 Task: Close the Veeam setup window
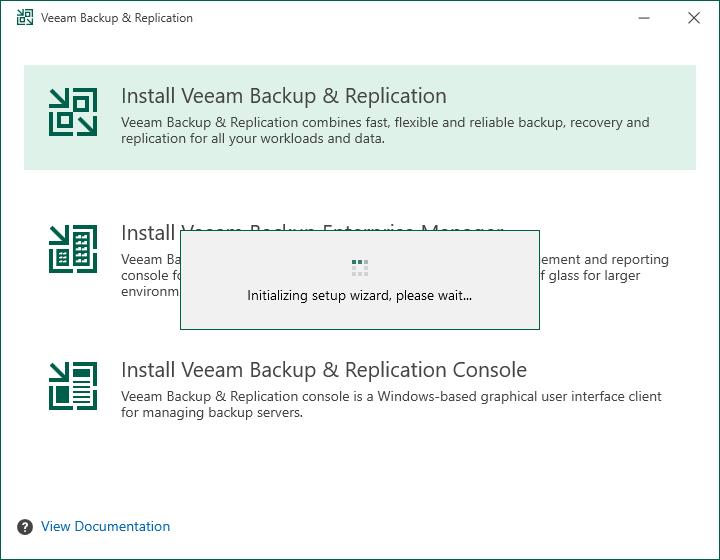pos(694,18)
